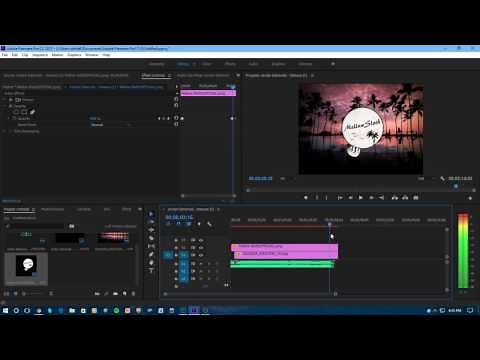This screenshot has height=360, width=480.
Task: Play the sequence in Program monitor
Action: tap(361, 198)
